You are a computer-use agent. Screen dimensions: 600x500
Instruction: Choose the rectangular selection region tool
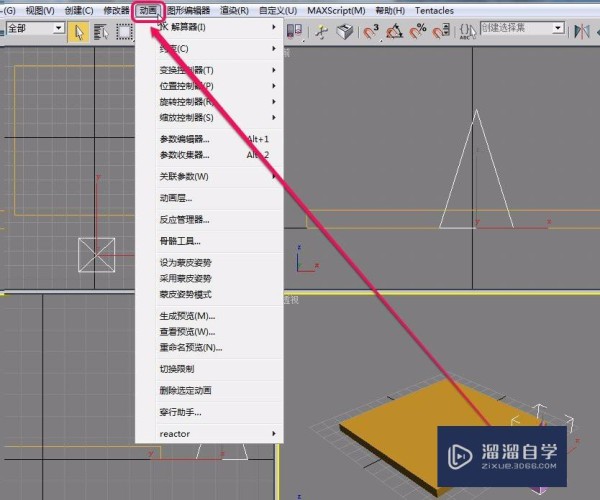click(x=124, y=32)
